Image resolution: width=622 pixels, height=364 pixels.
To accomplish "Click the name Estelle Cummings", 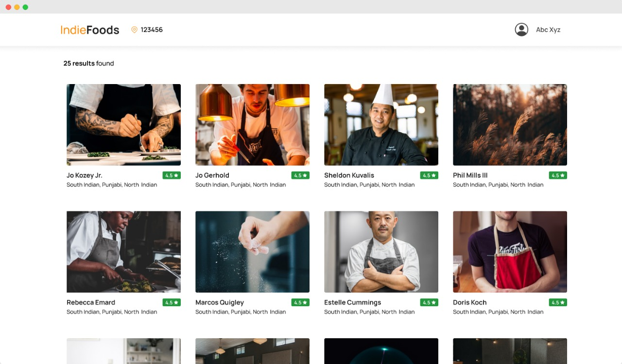I will 353,302.
